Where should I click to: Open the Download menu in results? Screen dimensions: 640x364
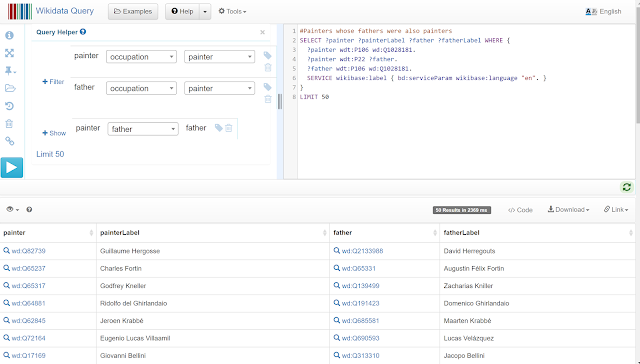[569, 209]
